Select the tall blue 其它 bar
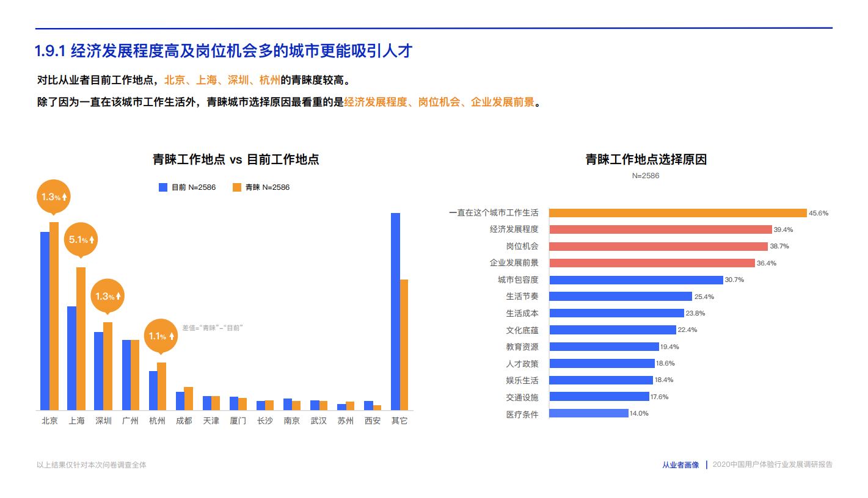 coord(395,311)
